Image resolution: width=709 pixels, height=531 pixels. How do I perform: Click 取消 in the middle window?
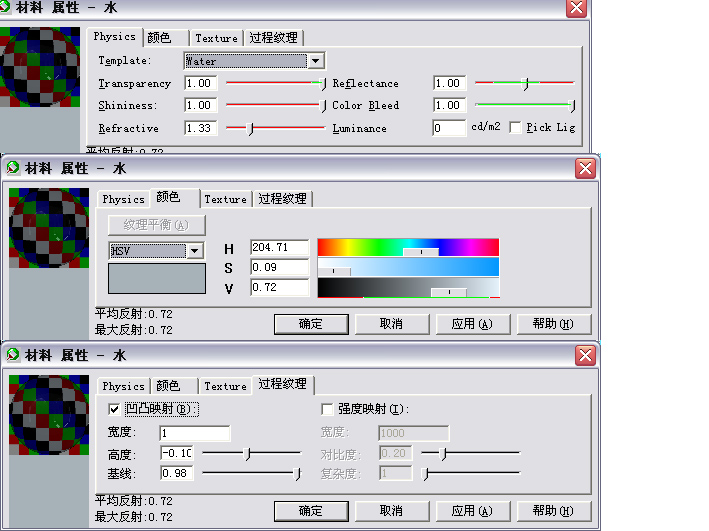pyautogui.click(x=392, y=324)
